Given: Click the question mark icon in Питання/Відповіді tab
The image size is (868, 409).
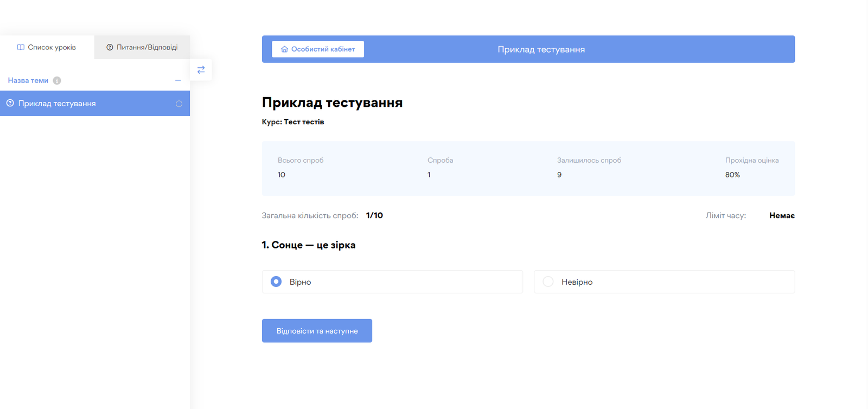Looking at the screenshot, I should coord(110,48).
